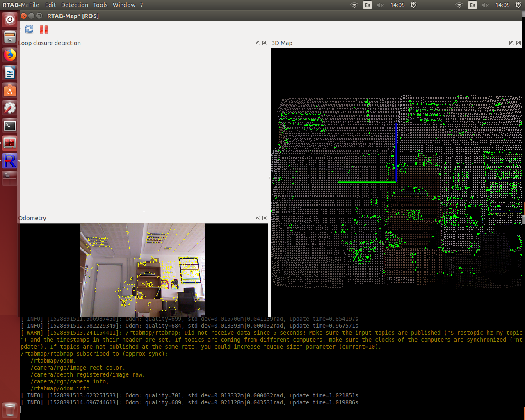
Task: Launch Firefox from the dock
Action: pos(10,55)
